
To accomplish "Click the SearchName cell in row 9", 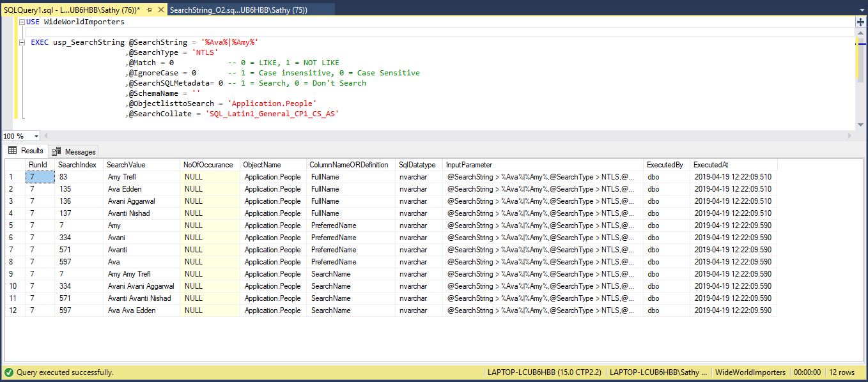I will tap(350, 274).
